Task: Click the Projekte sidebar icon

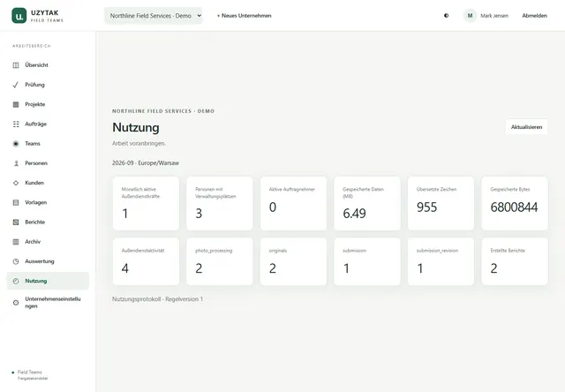Action: tap(16, 104)
